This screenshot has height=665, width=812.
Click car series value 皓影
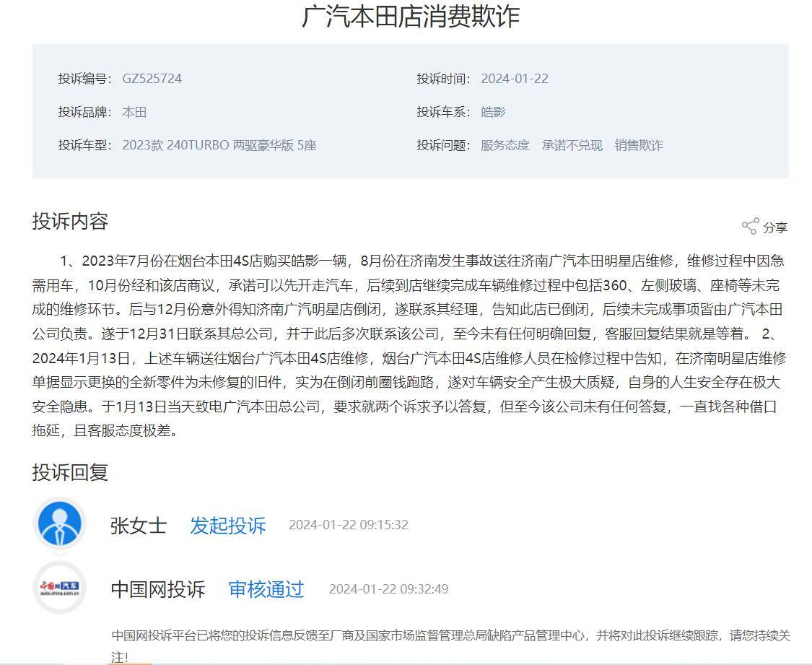point(493,112)
